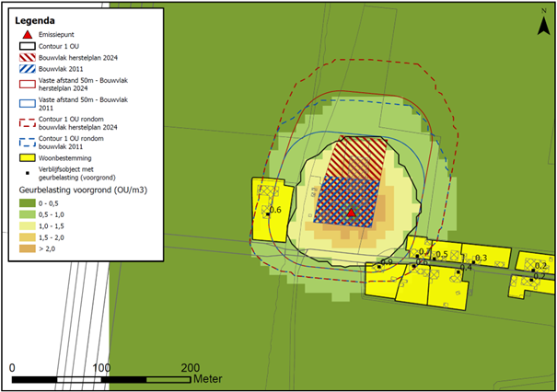Pick the dark green 0 - 0,5 swatch
Screen dimensions: 557x392
29,202
